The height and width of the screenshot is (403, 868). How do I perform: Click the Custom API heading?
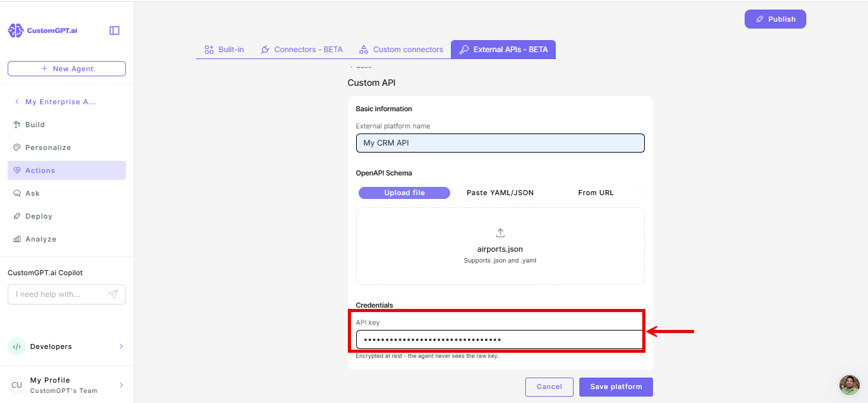(x=372, y=83)
